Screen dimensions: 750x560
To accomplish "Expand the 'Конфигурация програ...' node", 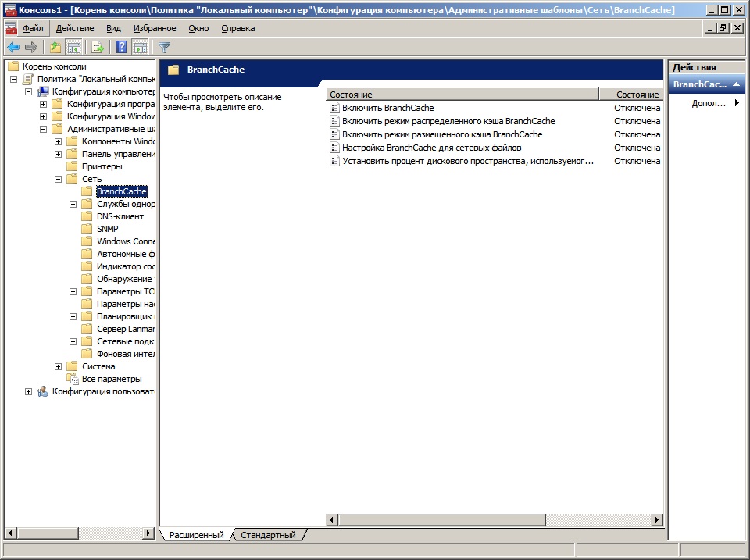I will click(x=44, y=104).
